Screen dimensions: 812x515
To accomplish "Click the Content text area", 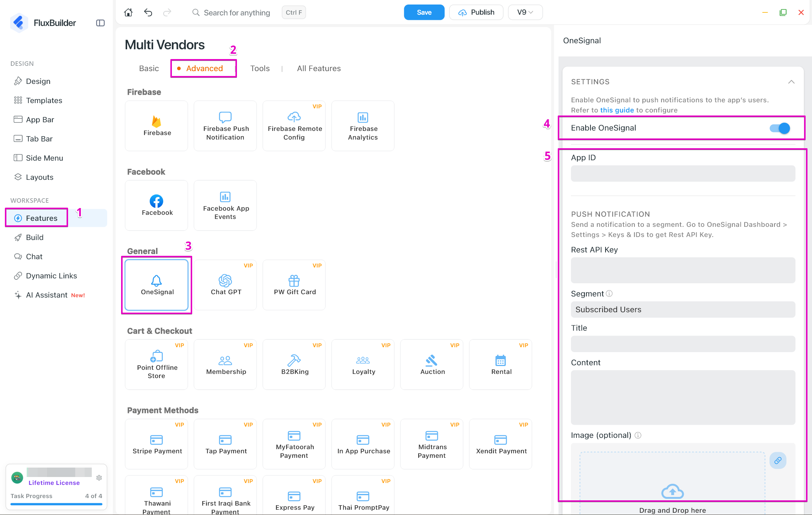I will (683, 397).
